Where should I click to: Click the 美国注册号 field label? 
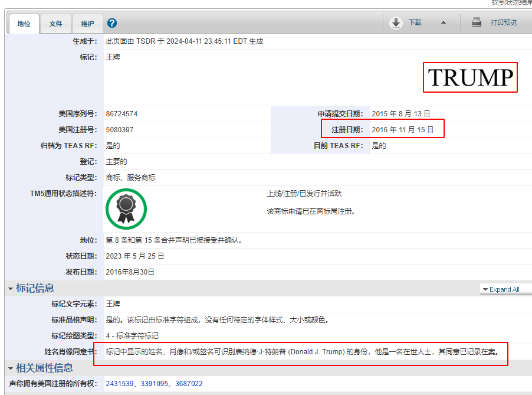78,130
